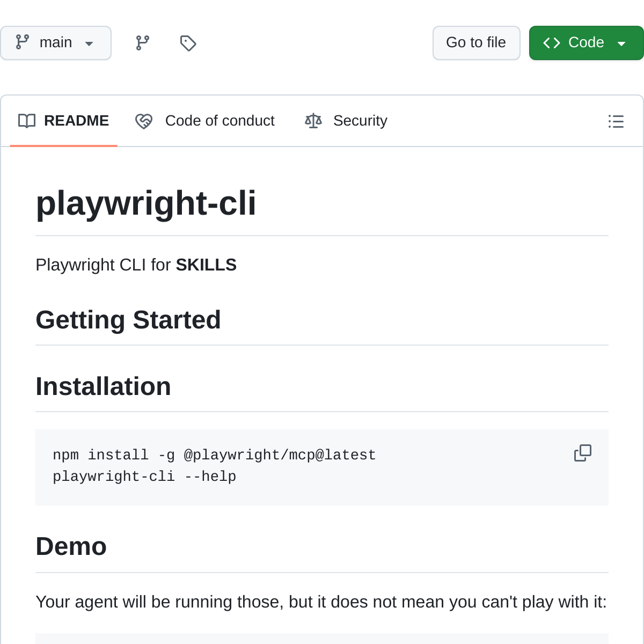The height and width of the screenshot is (644, 644).
Task: Click the book icon beside README
Action: (x=27, y=121)
